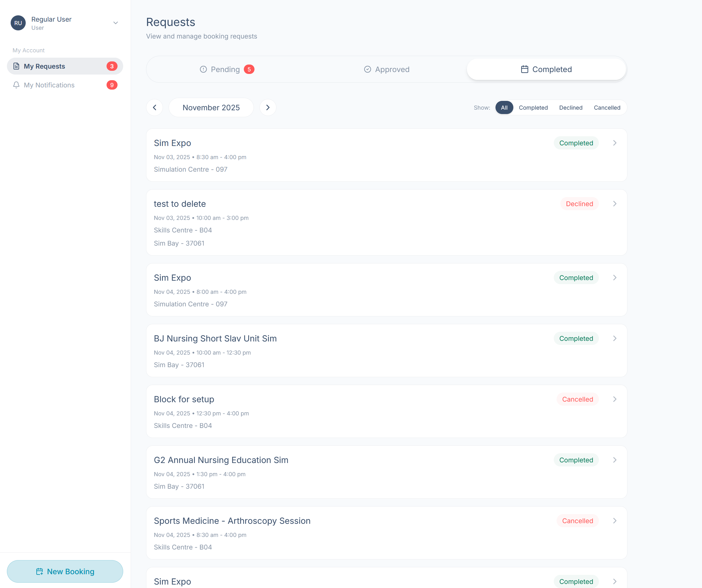The width and height of the screenshot is (702, 588).
Task: Switch to the Pending tab
Action: (227, 69)
